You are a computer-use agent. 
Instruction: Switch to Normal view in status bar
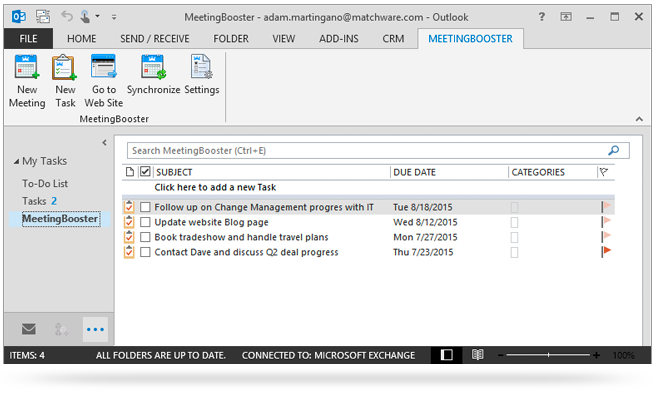pos(446,355)
